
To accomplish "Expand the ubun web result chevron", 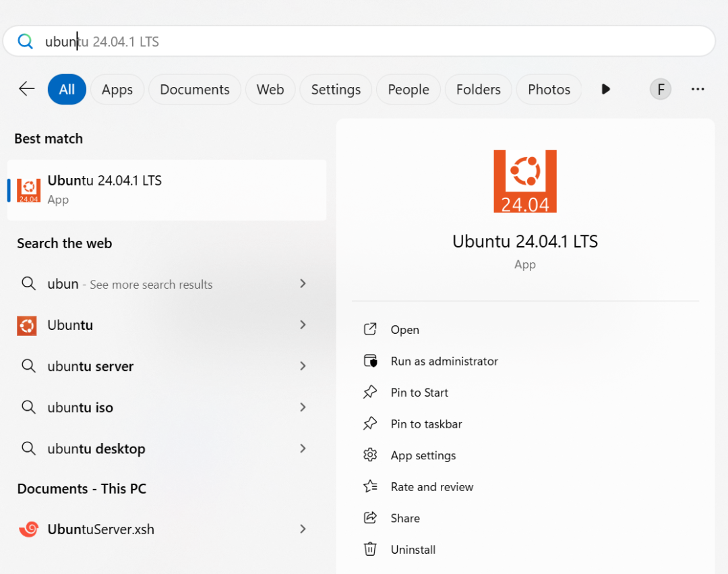I will click(303, 283).
